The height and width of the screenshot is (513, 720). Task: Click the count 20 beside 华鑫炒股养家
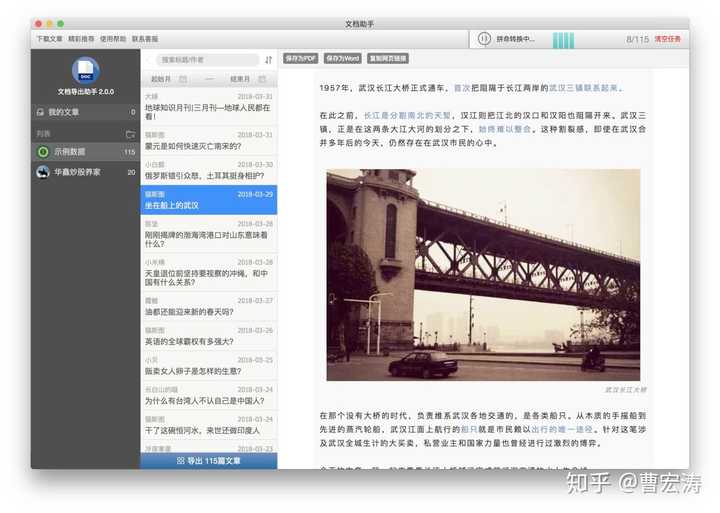click(131, 172)
